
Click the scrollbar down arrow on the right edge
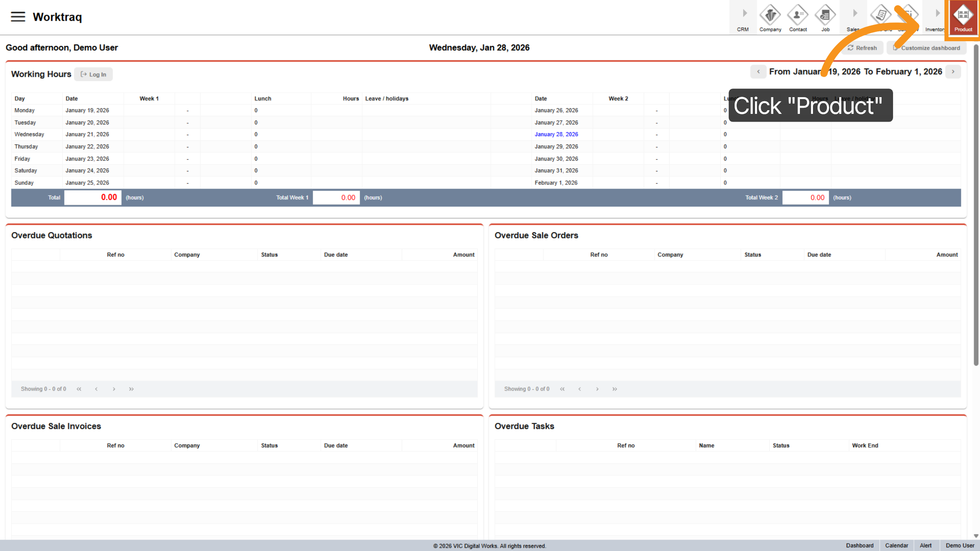pos(977,536)
